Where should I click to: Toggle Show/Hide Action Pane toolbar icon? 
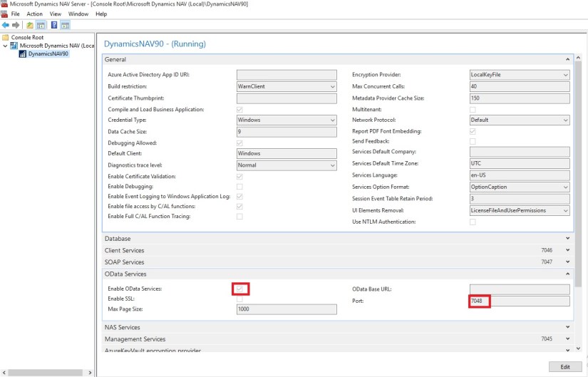[x=66, y=25]
